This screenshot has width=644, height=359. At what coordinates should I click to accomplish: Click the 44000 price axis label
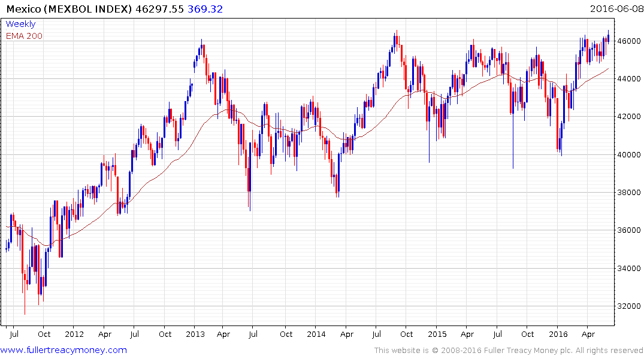click(629, 79)
